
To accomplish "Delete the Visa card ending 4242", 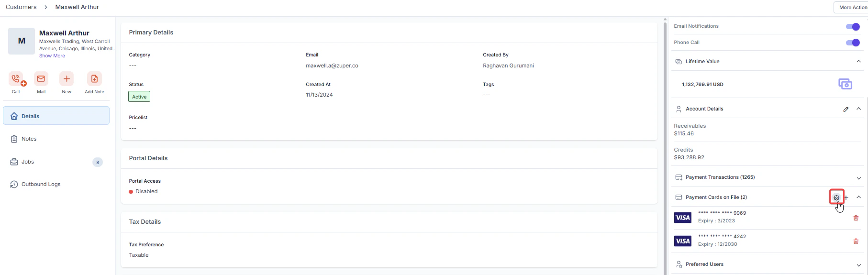I will coord(856,241).
